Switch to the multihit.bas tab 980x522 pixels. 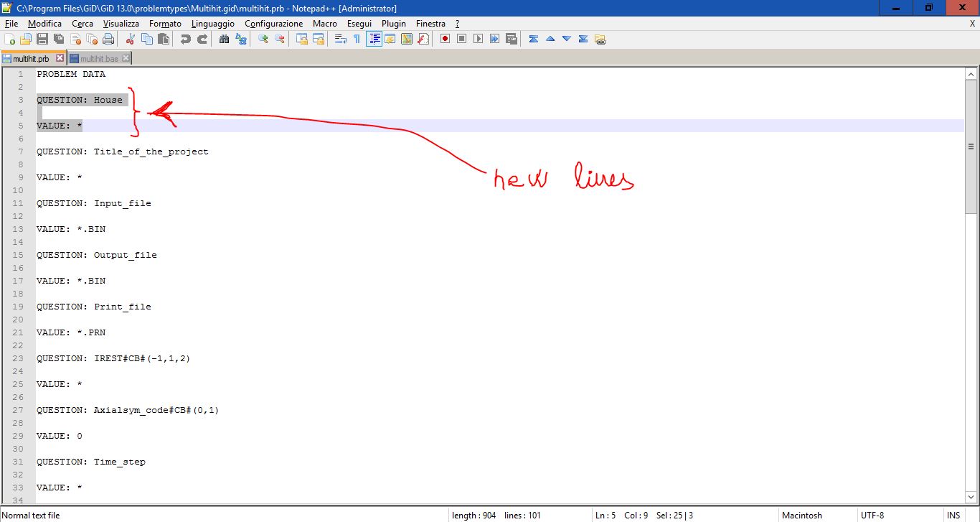[98, 59]
